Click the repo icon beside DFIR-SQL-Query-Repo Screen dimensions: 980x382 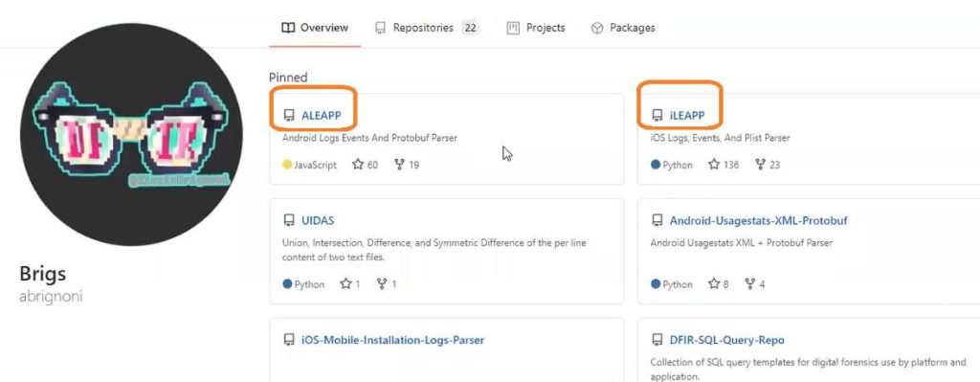[x=657, y=340]
